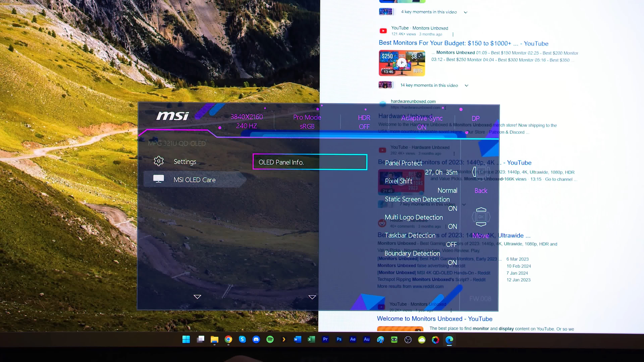Viewport: 644px width, 362px height.
Task: Select the Pixel Shift menu option
Action: tap(398, 181)
